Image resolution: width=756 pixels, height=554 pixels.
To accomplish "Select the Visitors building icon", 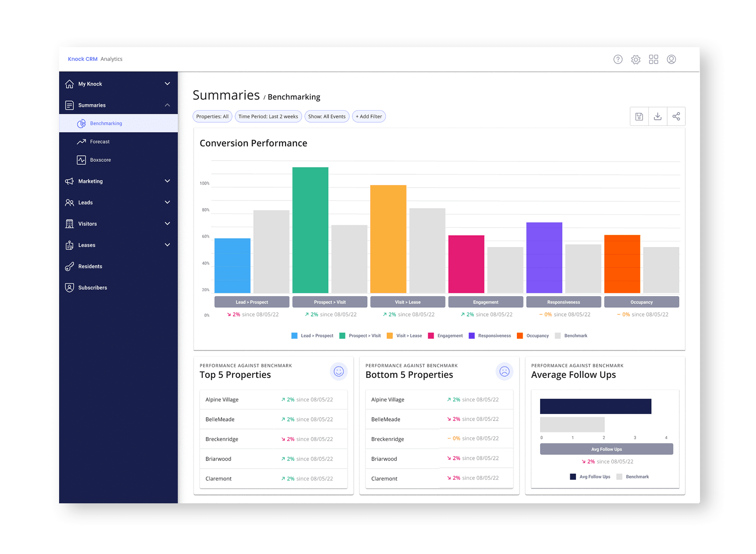I will point(70,224).
